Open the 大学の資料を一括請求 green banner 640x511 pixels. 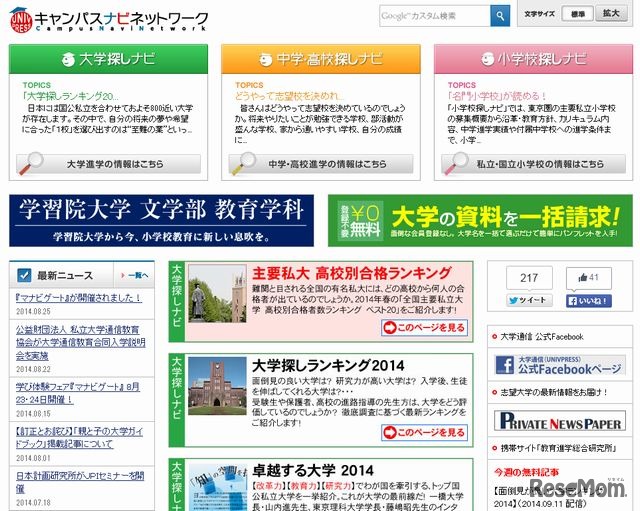point(480,221)
